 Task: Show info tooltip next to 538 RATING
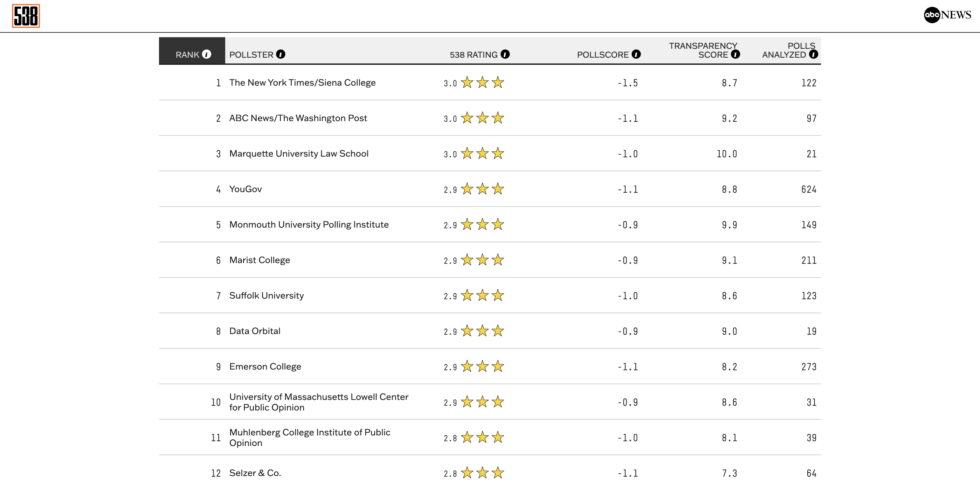505,54
